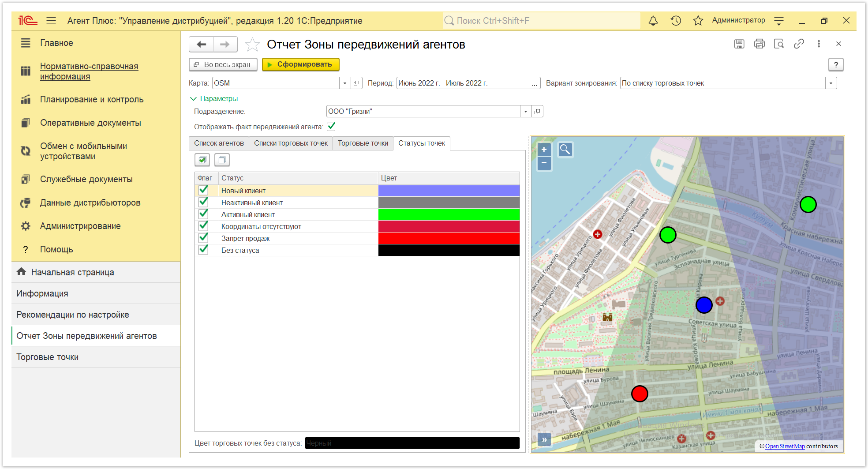Screen dimensions: 868x469
Task: Expand map panel double-arrow button
Action: [x=544, y=439]
